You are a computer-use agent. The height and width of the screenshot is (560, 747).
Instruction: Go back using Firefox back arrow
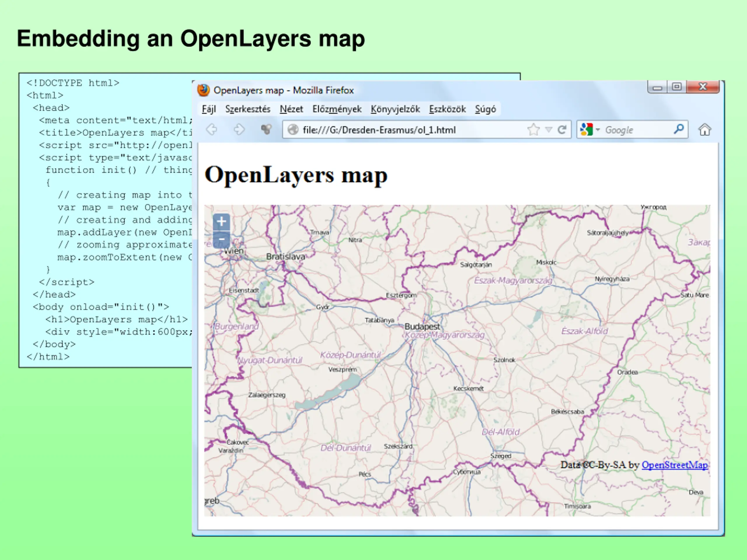coord(212,129)
